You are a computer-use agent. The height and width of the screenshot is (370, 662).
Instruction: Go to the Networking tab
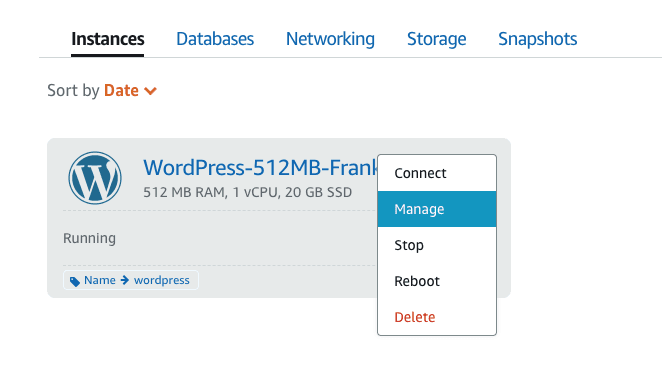pyautogui.click(x=330, y=39)
